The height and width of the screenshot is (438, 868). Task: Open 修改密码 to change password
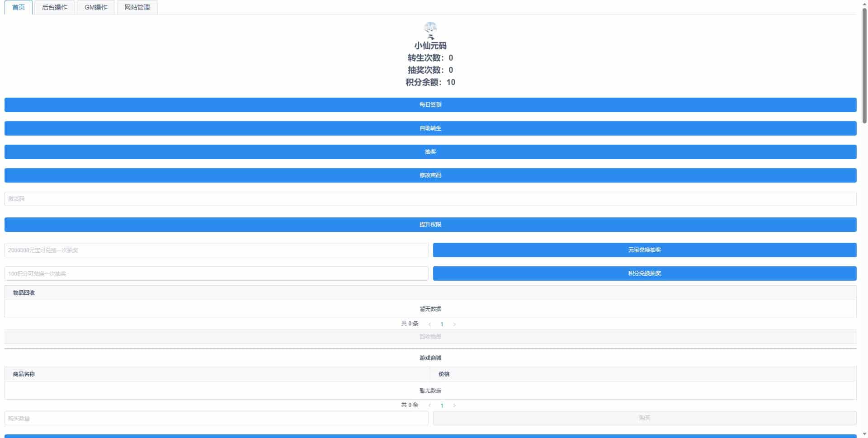point(430,175)
